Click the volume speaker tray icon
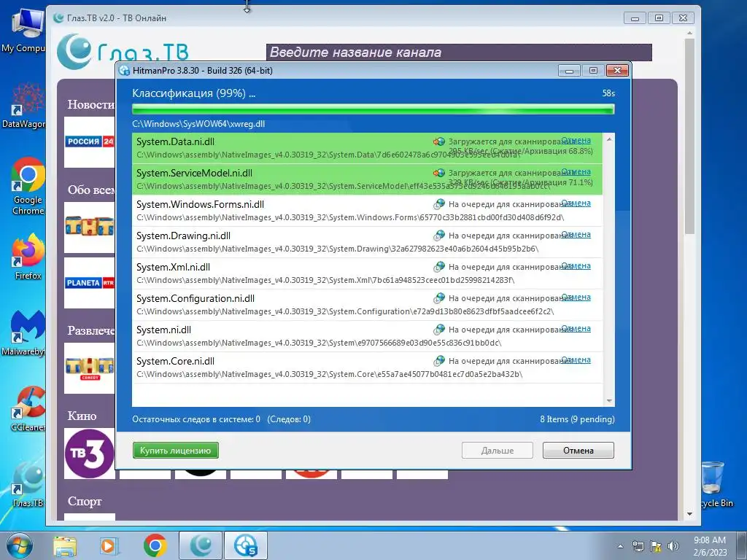Image resolution: width=747 pixels, height=560 pixels. [673, 546]
